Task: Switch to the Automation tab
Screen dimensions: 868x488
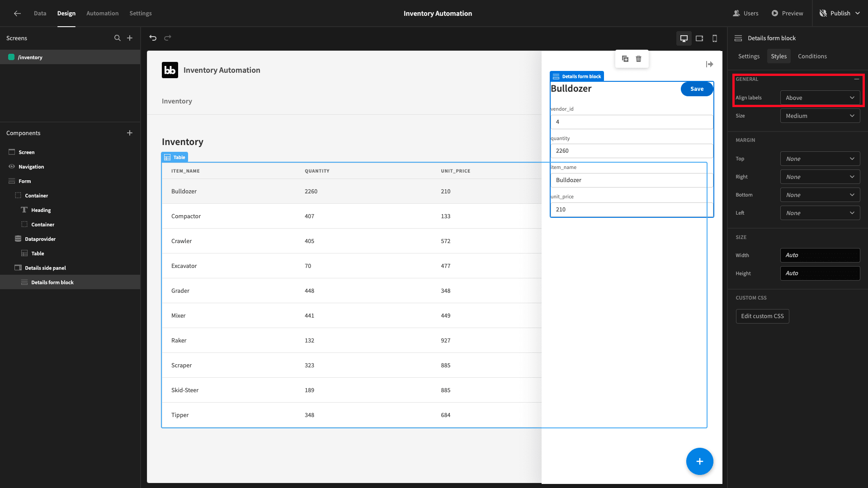Action: pos(103,14)
